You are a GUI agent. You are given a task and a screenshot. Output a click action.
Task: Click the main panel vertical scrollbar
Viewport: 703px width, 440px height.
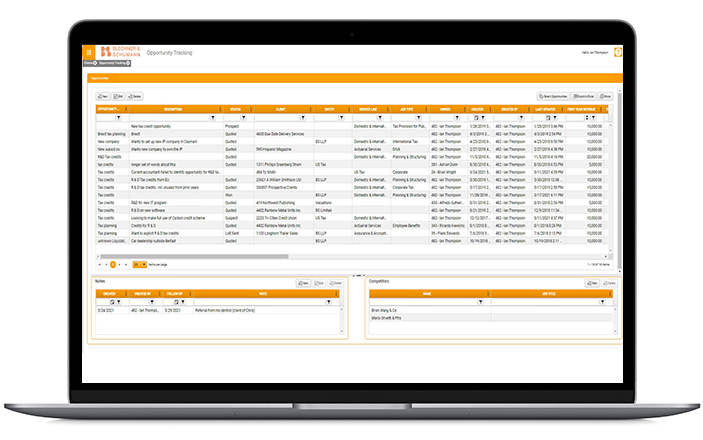coord(620,179)
